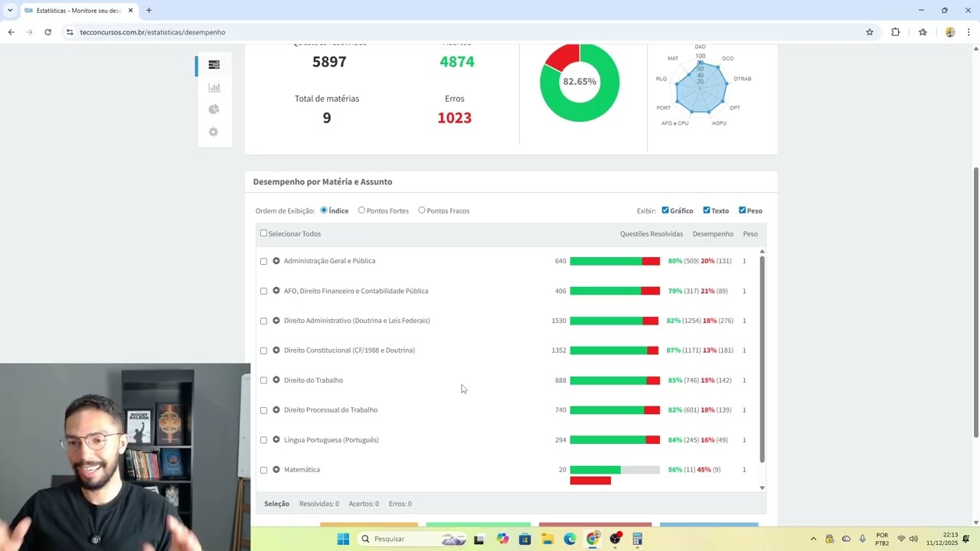This screenshot has height=551, width=980.
Task: Open Copilot from the taskbar
Action: (502, 539)
